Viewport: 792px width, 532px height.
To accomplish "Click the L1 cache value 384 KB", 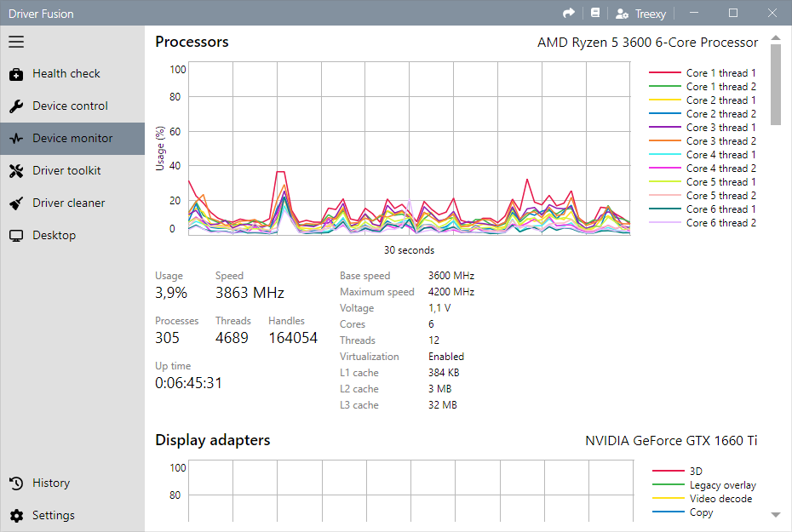I will coord(444,373).
